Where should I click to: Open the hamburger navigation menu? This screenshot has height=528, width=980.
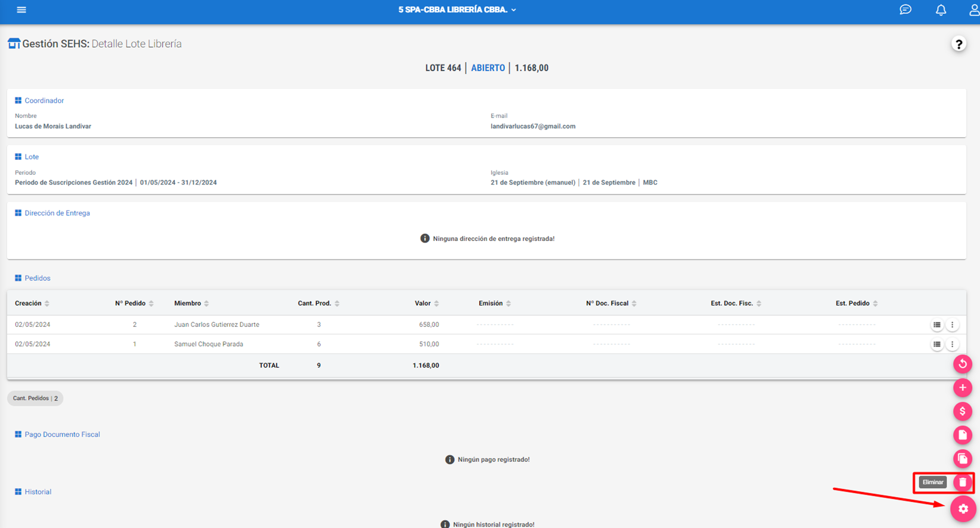click(21, 10)
